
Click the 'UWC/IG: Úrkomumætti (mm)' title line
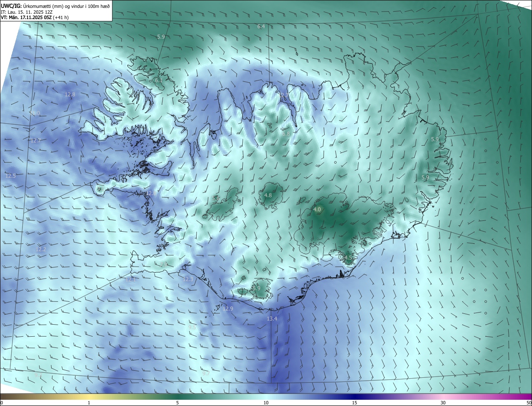(55, 6)
